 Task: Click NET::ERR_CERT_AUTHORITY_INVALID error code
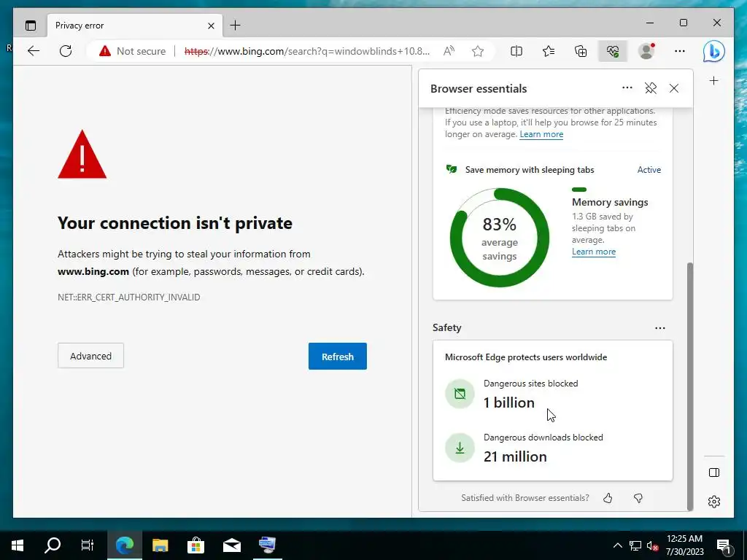pyautogui.click(x=128, y=297)
